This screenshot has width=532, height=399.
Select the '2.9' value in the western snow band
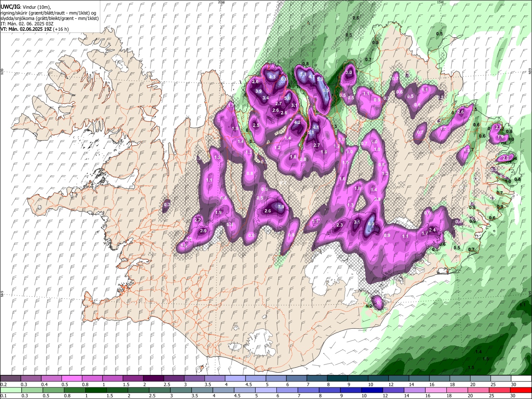coord(203,231)
